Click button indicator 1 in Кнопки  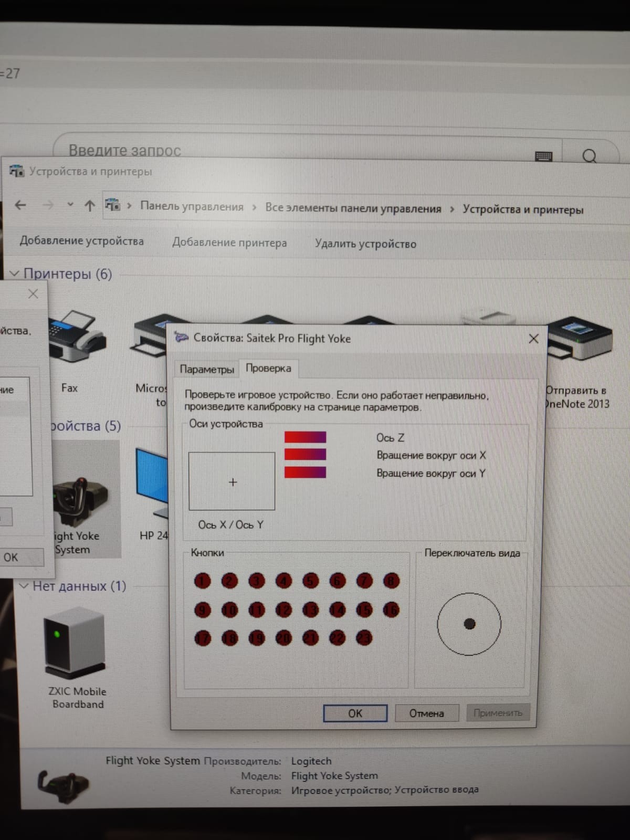point(203,581)
